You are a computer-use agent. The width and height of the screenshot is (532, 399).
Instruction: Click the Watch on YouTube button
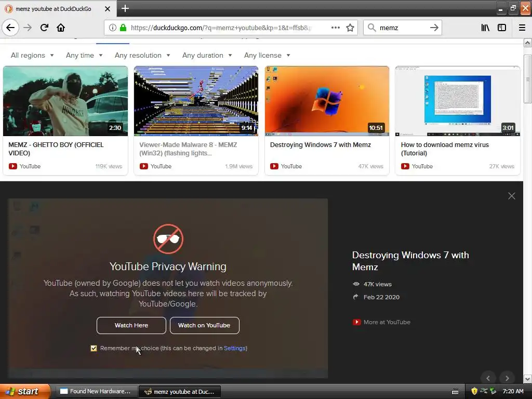tap(204, 325)
